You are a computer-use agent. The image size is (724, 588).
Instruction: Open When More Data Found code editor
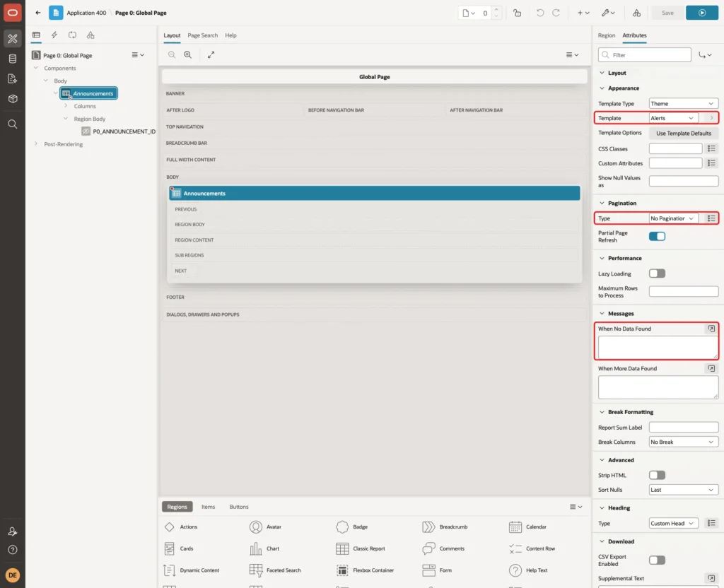point(711,368)
